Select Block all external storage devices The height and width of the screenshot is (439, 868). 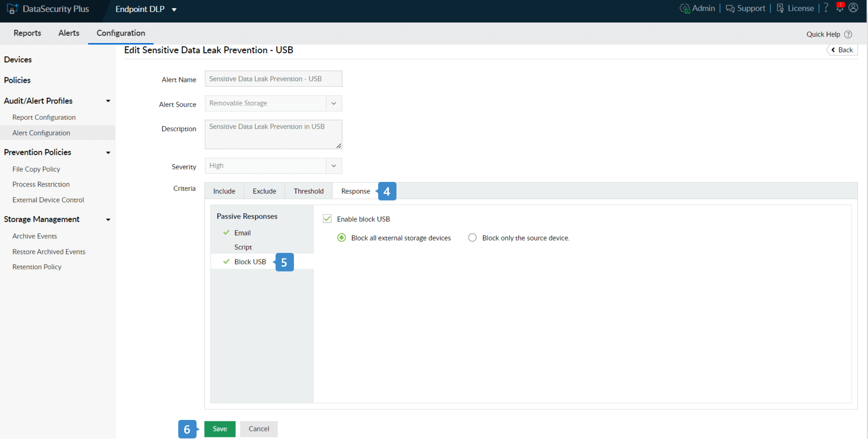coord(341,238)
